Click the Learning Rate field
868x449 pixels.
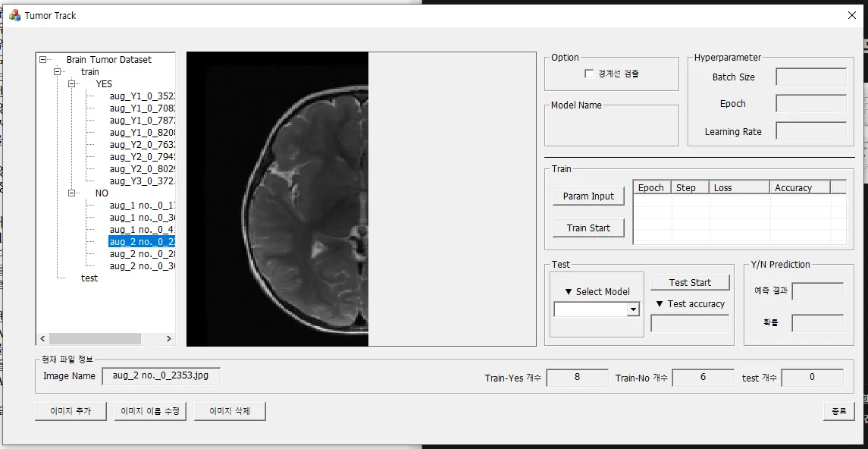click(811, 131)
